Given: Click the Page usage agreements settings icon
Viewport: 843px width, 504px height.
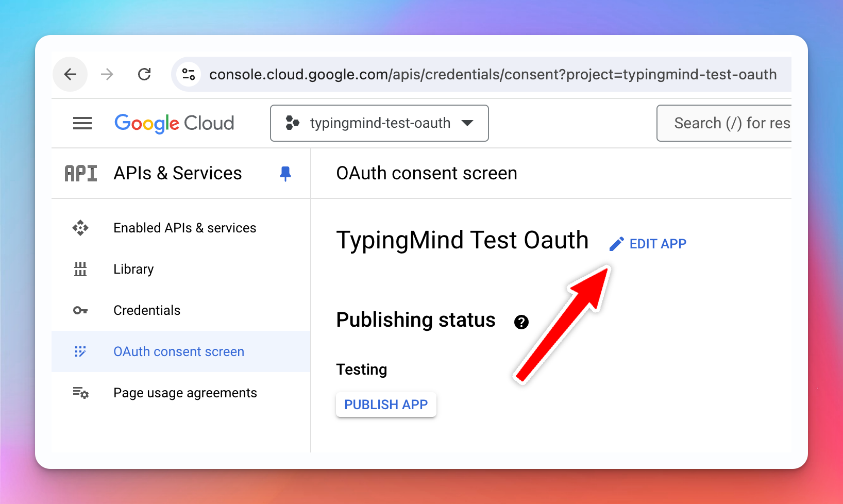Looking at the screenshot, I should [x=81, y=393].
